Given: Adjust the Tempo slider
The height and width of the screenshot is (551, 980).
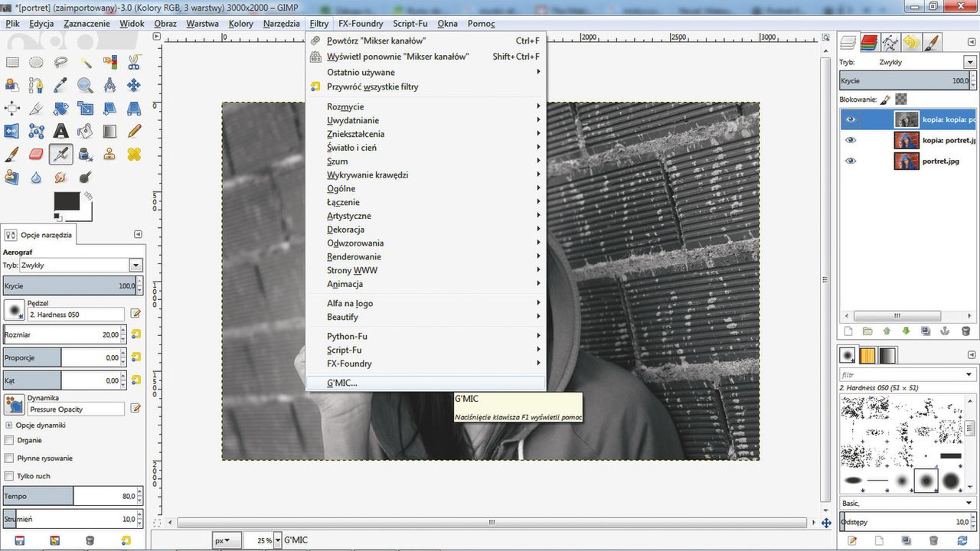Looking at the screenshot, I should coord(73,496).
